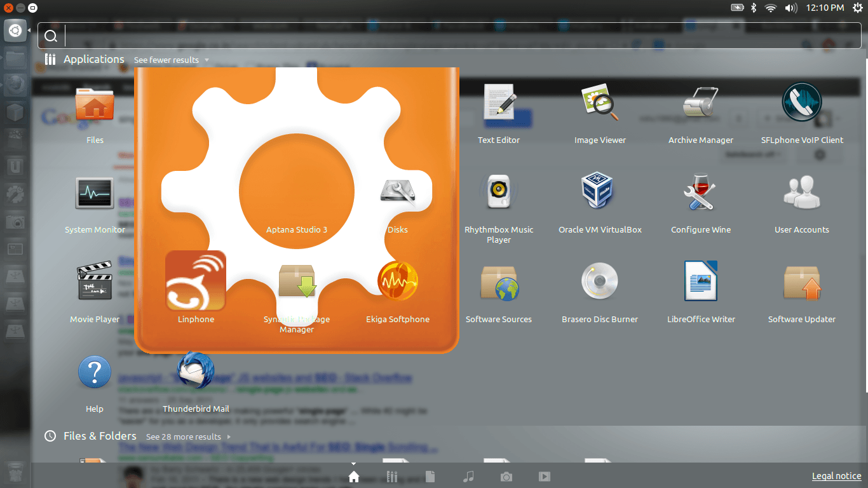Open System Monitor
868x488 pixels.
coord(95,193)
